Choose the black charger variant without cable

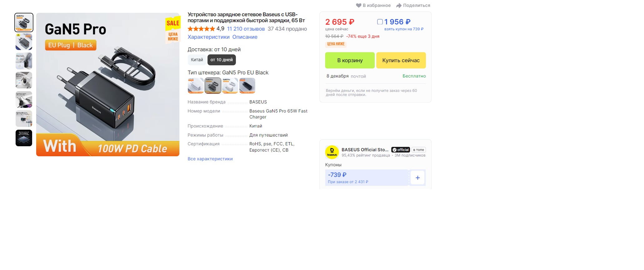pyautogui.click(x=247, y=86)
